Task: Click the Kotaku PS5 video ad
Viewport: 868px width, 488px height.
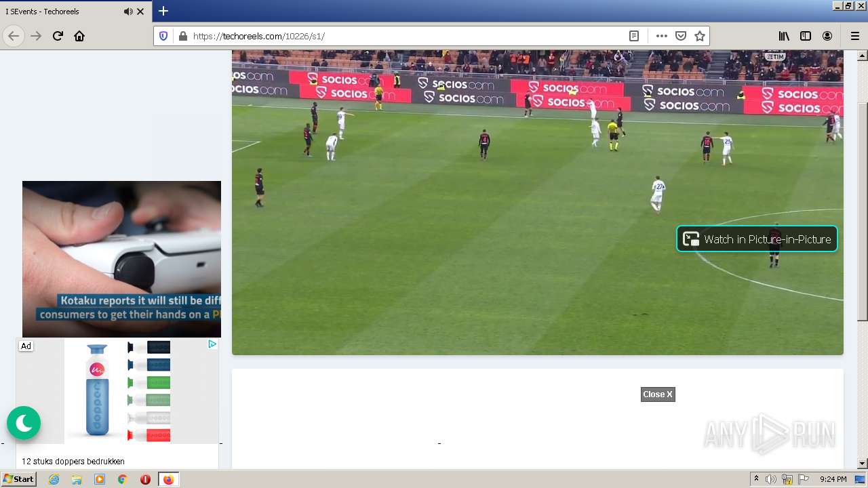Action: tap(121, 259)
